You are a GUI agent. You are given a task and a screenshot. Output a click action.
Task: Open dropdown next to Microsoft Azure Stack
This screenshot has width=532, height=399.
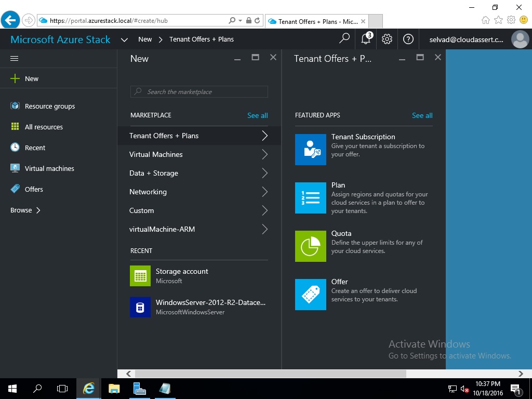(x=124, y=39)
